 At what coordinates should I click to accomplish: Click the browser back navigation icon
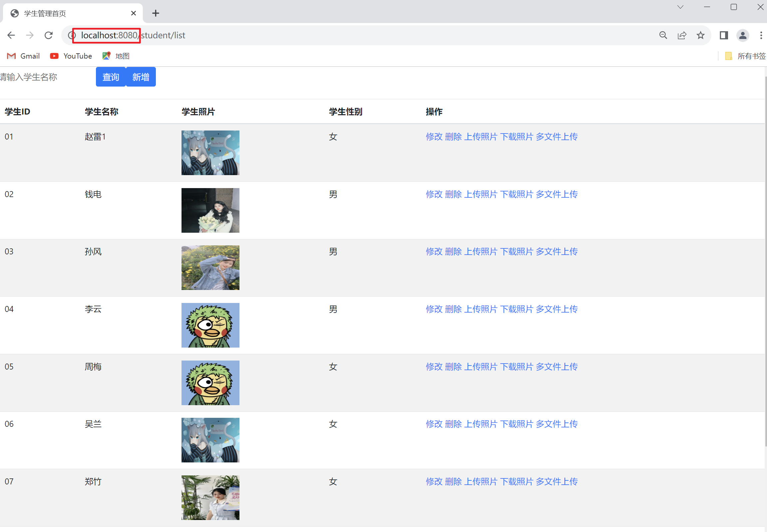click(x=11, y=35)
